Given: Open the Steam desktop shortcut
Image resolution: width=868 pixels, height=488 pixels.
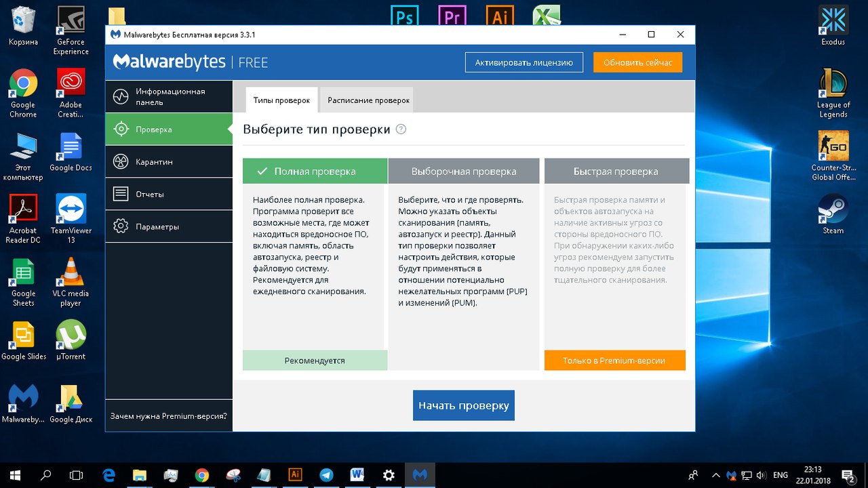Looking at the screenshot, I should (x=833, y=214).
